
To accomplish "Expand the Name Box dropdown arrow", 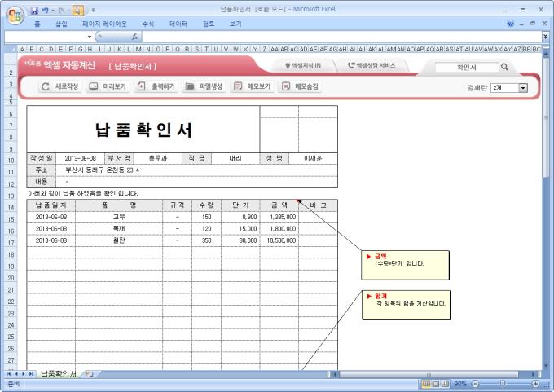I will coord(90,37).
